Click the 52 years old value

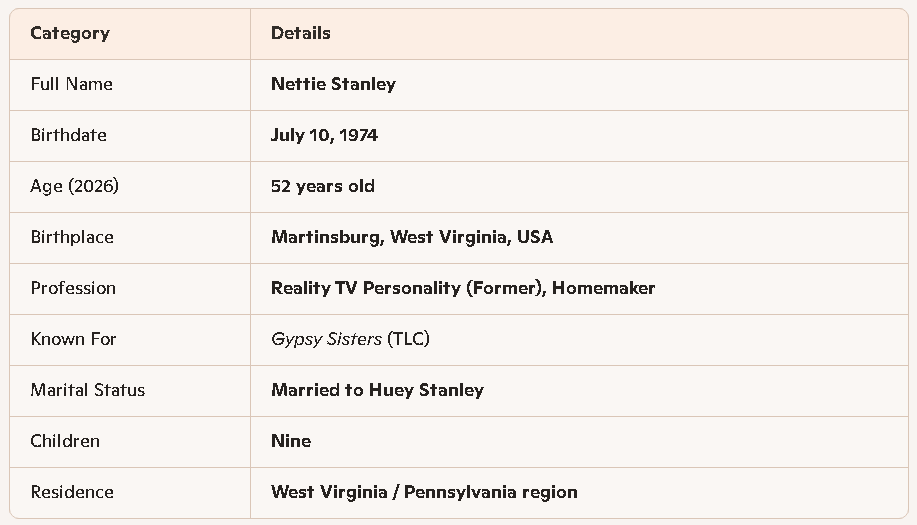pyautogui.click(x=322, y=186)
